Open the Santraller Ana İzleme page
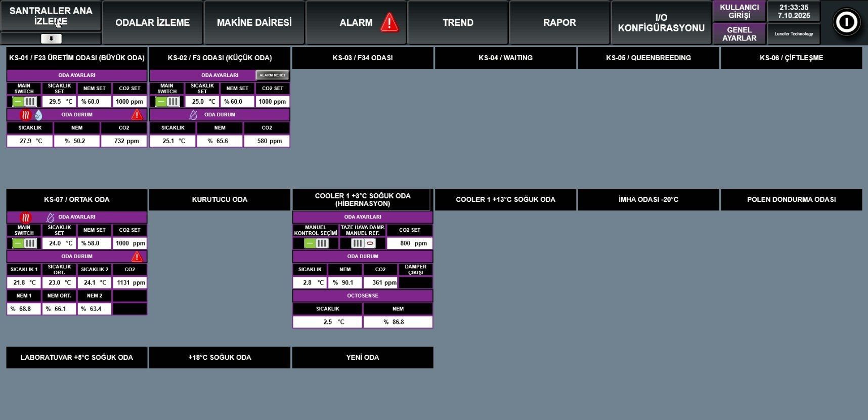 click(x=51, y=16)
